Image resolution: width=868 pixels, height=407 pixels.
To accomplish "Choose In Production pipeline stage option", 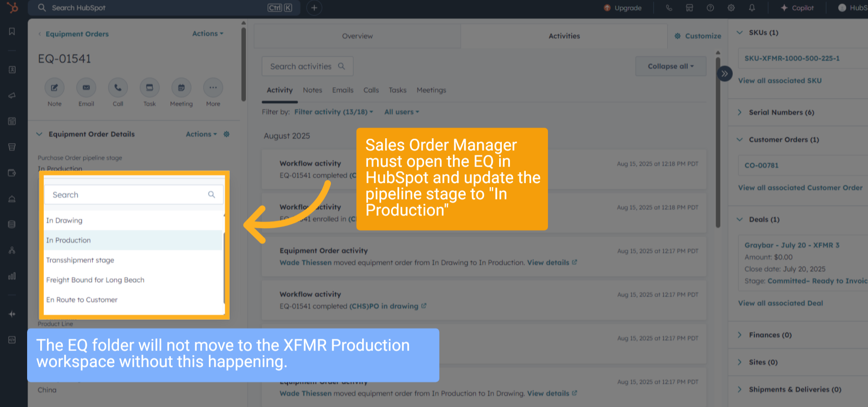I will point(134,240).
